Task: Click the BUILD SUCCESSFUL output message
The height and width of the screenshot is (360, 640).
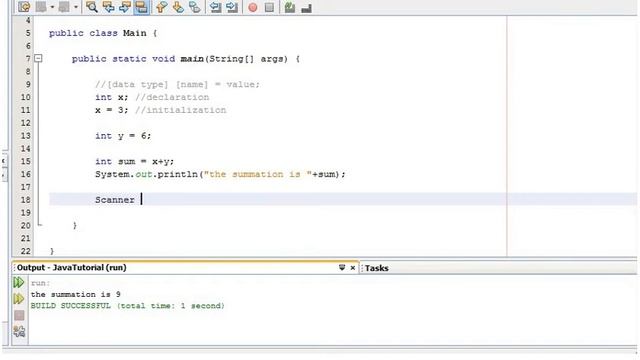Action: coord(127,306)
